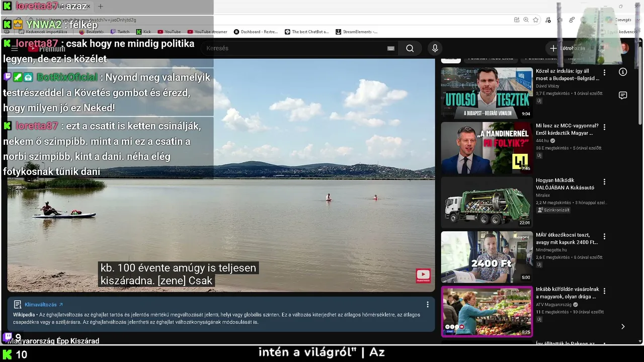Click the video player showing the lake
644x362 pixels.
[221, 175]
